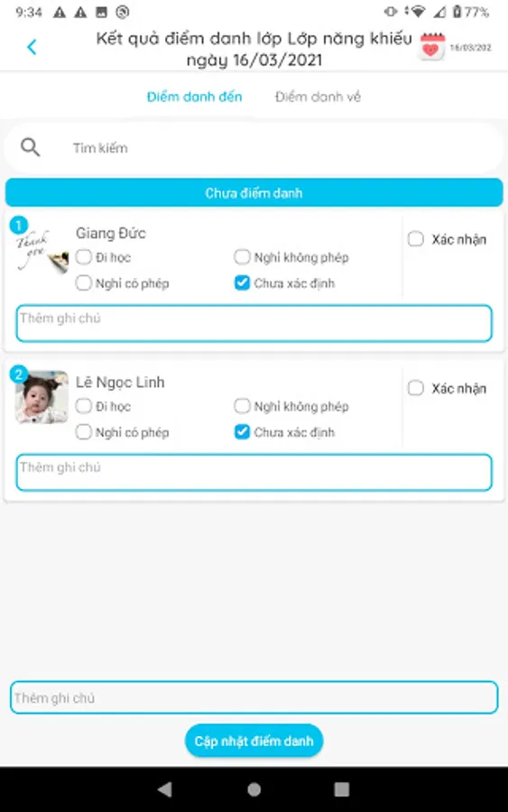Open the calendar date picker icon

coord(432,47)
